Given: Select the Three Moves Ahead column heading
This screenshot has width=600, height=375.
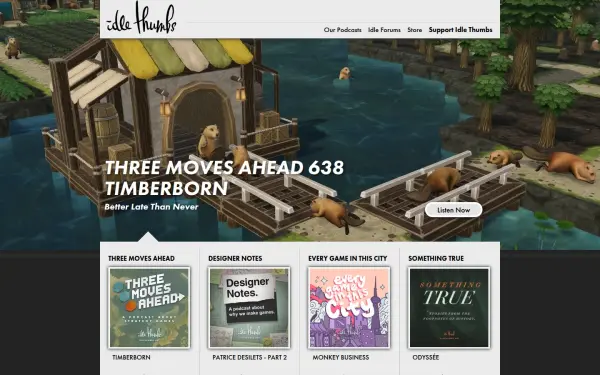Looking at the screenshot, I should 141,259.
